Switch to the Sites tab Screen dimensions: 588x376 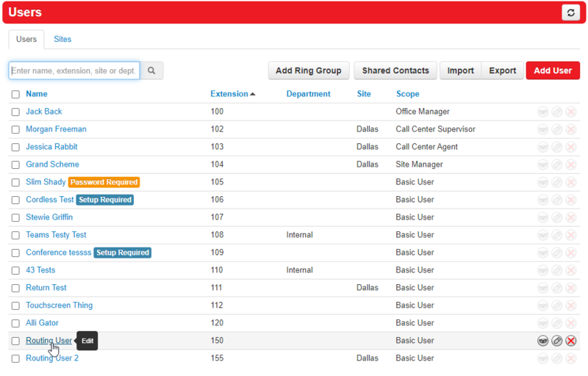pyautogui.click(x=62, y=39)
